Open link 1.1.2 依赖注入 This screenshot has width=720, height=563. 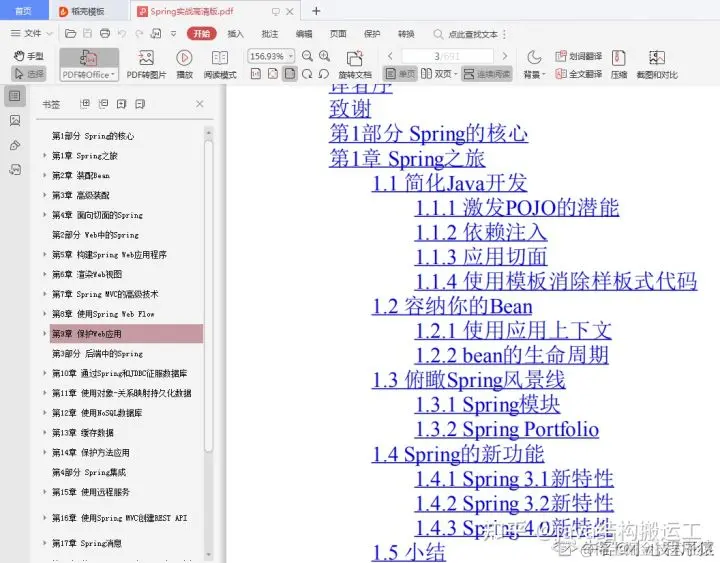481,232
